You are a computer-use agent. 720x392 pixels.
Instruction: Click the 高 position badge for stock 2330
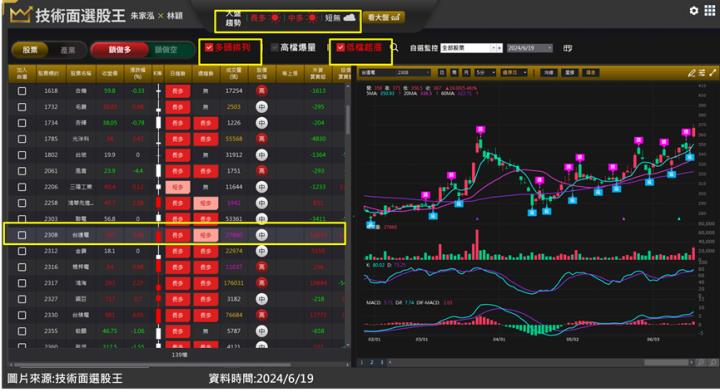(261, 315)
